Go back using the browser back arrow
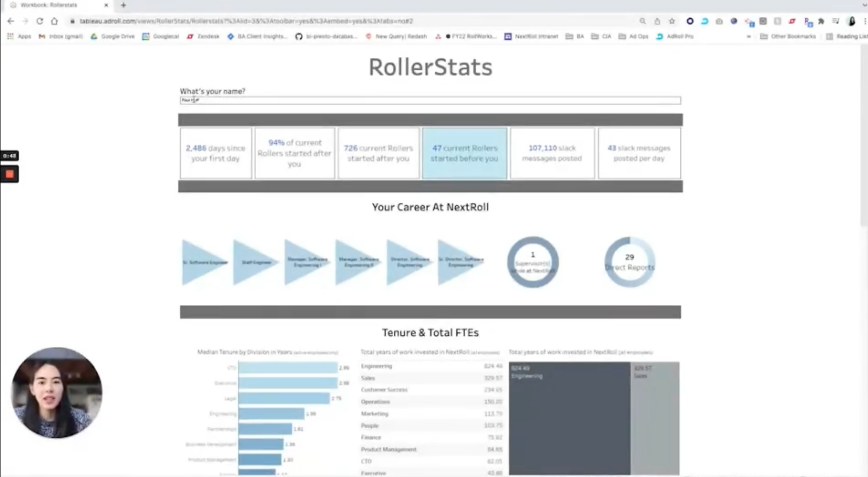868x477 pixels. coord(10,21)
